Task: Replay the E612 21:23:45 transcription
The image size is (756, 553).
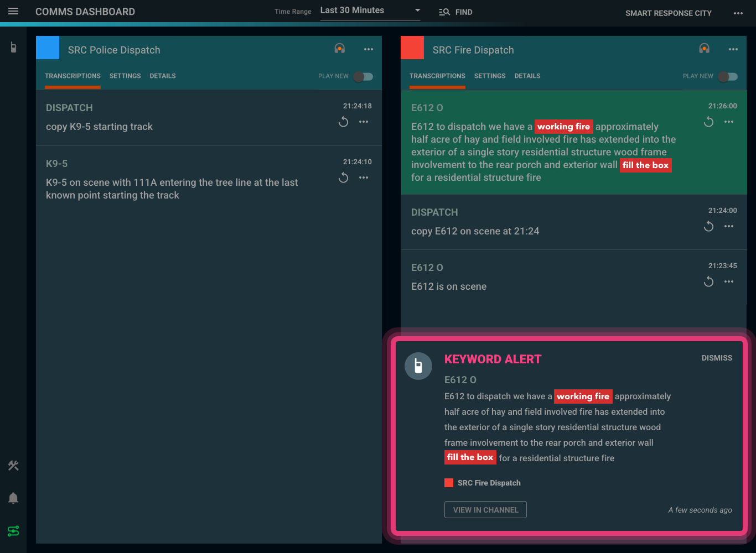Action: click(709, 281)
